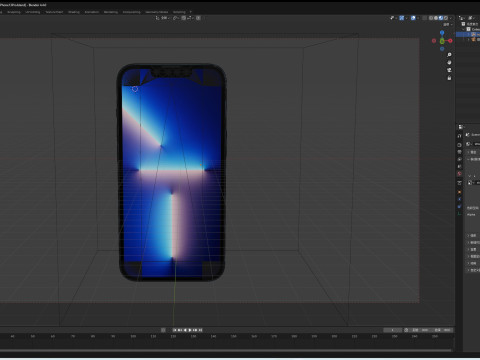Screen dimensions: 480x360
Task: Switch viewport to solid shading
Action: (436, 18)
